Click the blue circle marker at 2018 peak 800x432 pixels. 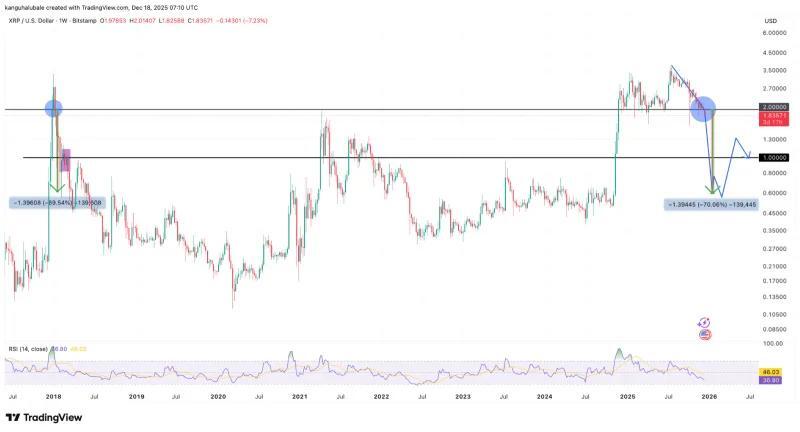point(53,109)
